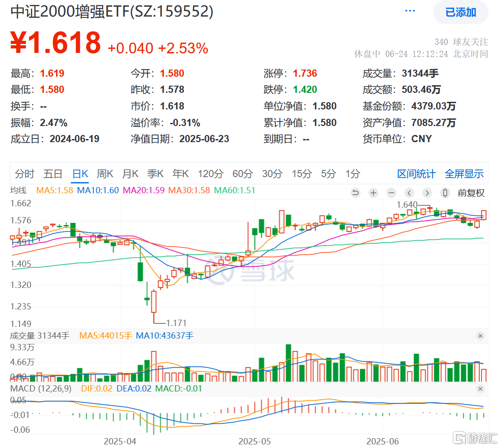Click the 资产净值 7085.27万 value

[434, 123]
